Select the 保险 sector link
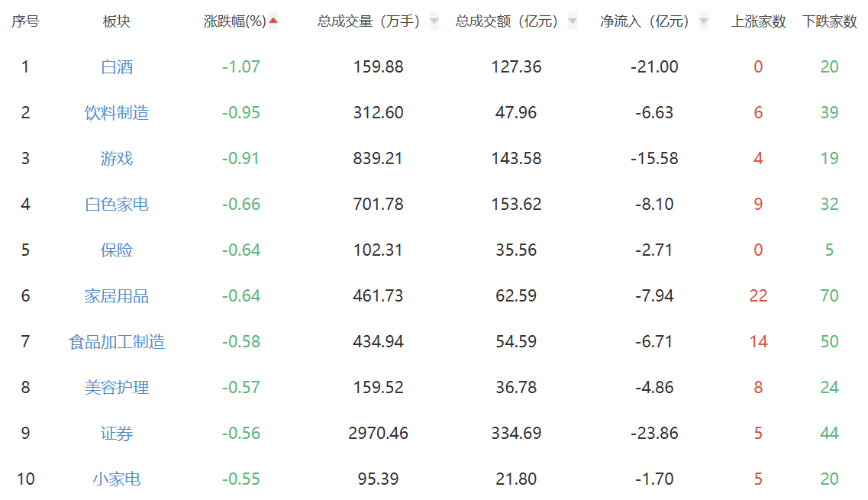Viewport: 868px width, 500px height. [117, 250]
